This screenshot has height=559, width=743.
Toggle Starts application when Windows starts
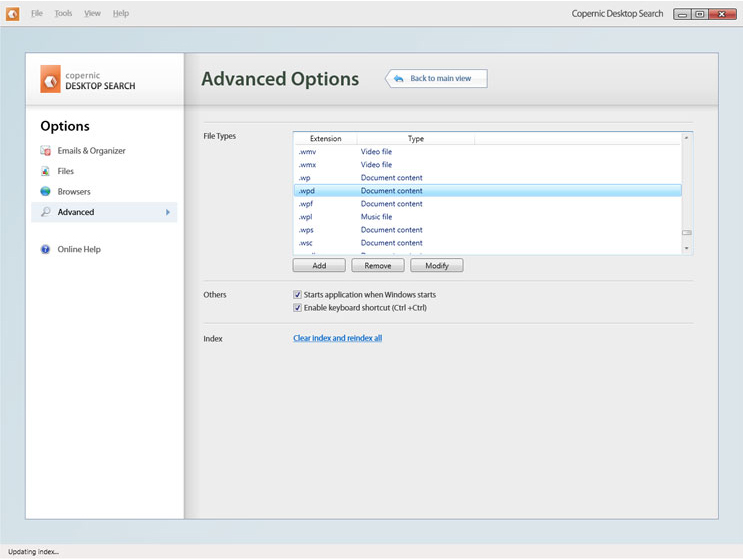tap(297, 295)
